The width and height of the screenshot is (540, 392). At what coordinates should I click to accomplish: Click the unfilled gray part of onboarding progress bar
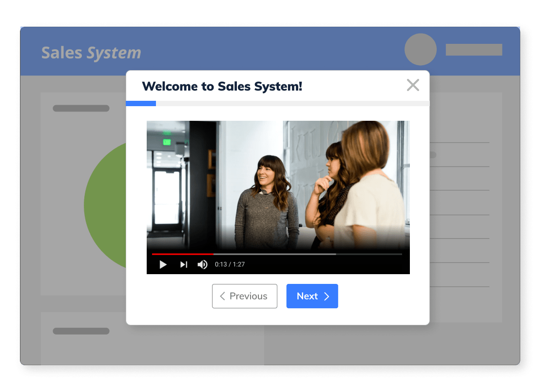coord(292,103)
